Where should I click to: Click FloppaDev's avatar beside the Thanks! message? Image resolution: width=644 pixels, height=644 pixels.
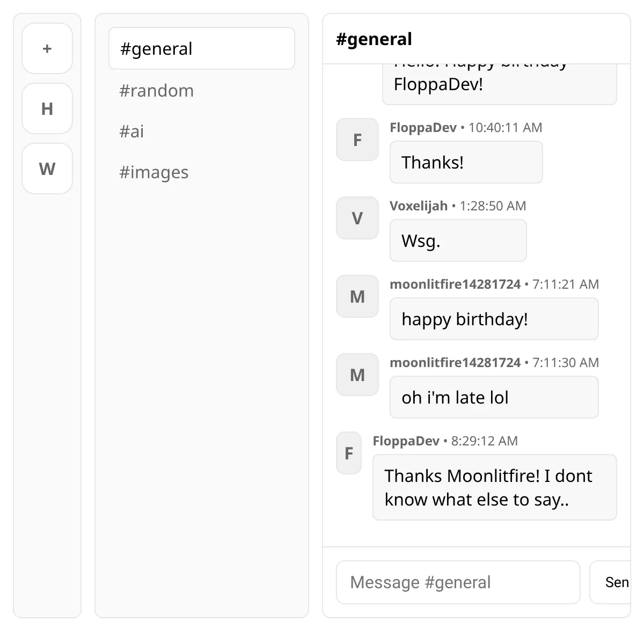pyautogui.click(x=357, y=140)
